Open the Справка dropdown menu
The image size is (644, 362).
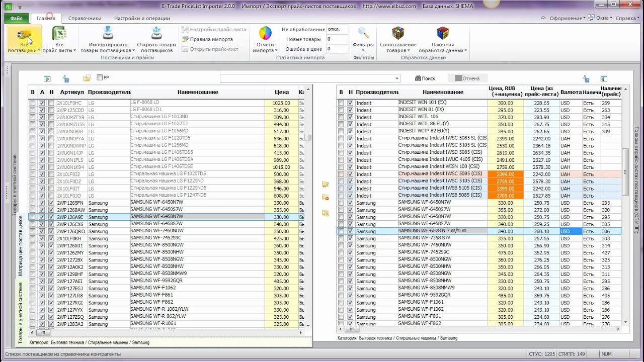coord(628,18)
